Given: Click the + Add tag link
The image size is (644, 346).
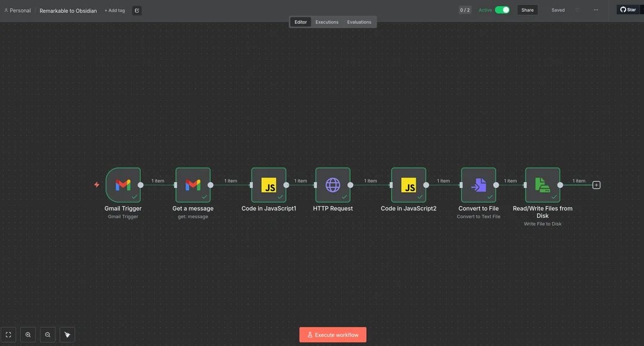Looking at the screenshot, I should click(x=114, y=11).
